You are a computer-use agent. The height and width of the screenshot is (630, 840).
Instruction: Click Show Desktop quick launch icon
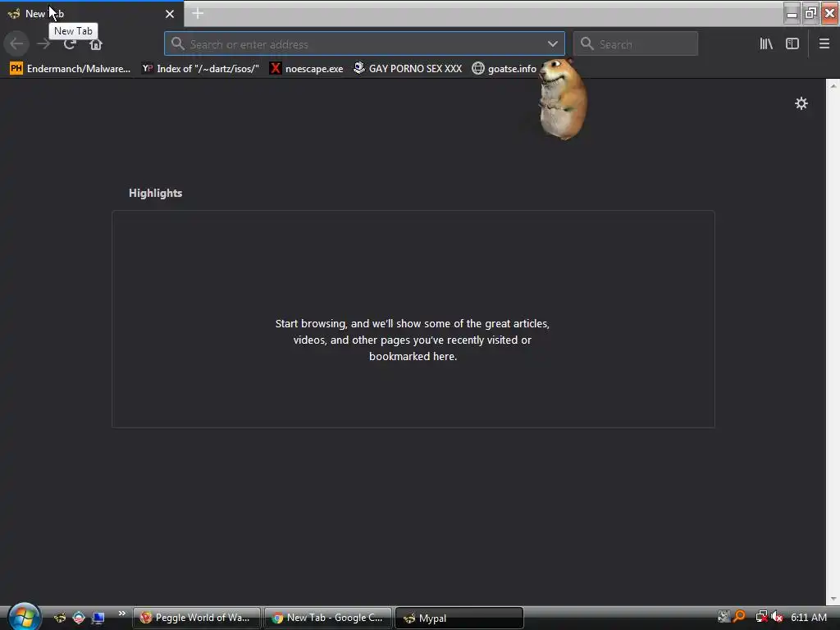click(x=98, y=618)
